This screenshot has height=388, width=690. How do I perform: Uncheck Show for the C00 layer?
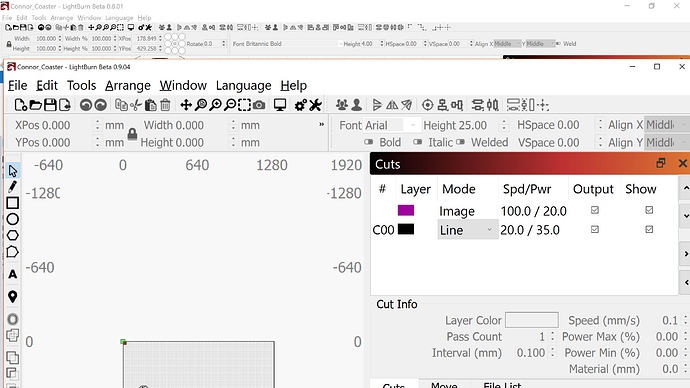[x=649, y=229]
